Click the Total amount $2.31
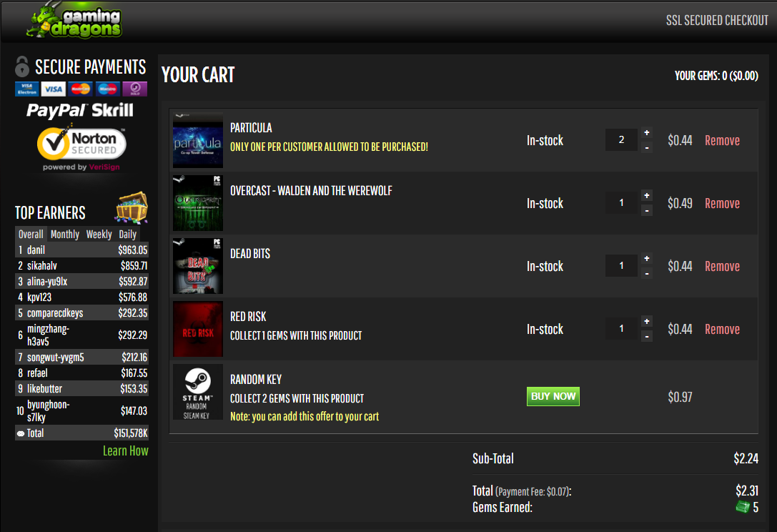This screenshot has height=532, width=777. [747, 491]
